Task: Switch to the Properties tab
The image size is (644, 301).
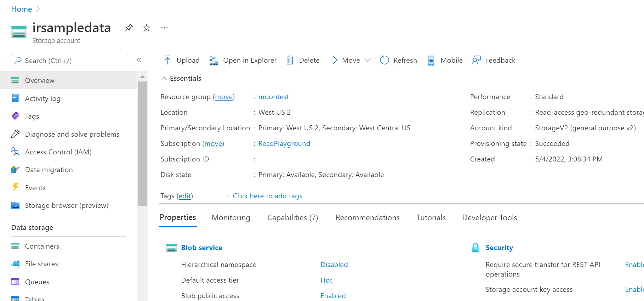Action: coord(178,217)
